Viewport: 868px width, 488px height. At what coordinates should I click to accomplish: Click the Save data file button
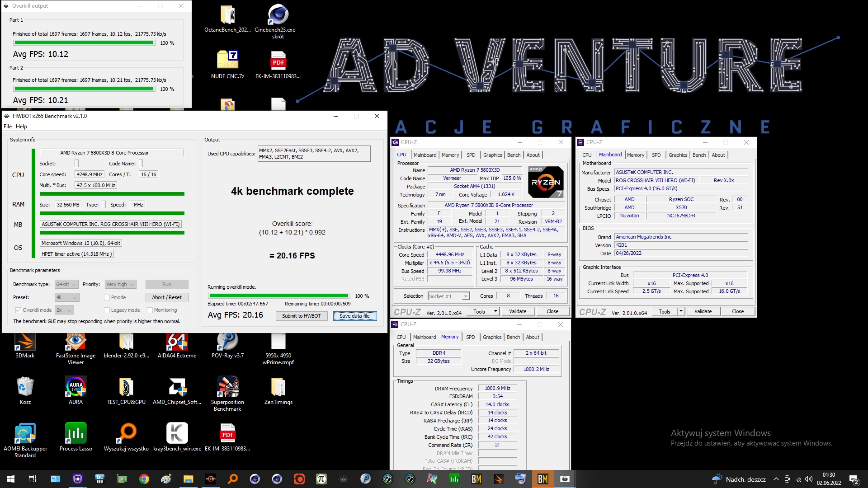coord(354,316)
